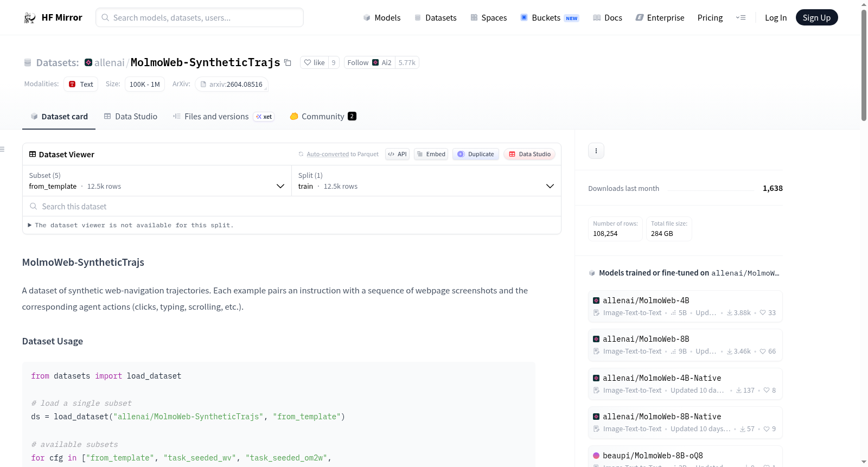The image size is (868, 467).
Task: Open the navigation overflow menu icon
Action: [x=741, y=17]
